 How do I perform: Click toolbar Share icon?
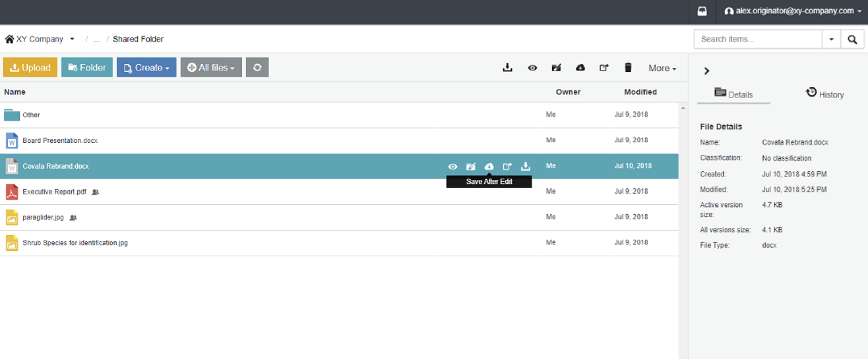[x=604, y=67]
